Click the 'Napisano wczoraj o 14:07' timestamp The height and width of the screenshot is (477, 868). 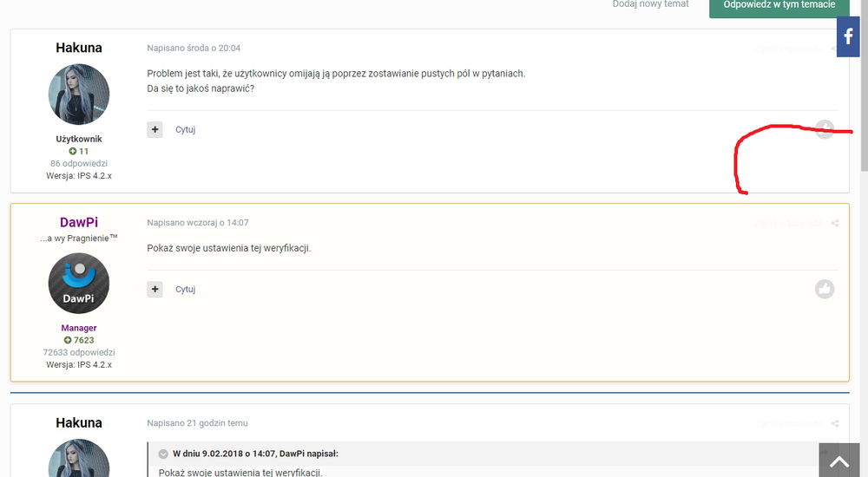198,223
